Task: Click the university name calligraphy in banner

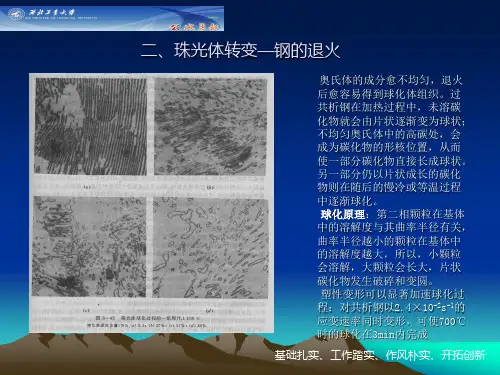Action: click(x=52, y=12)
